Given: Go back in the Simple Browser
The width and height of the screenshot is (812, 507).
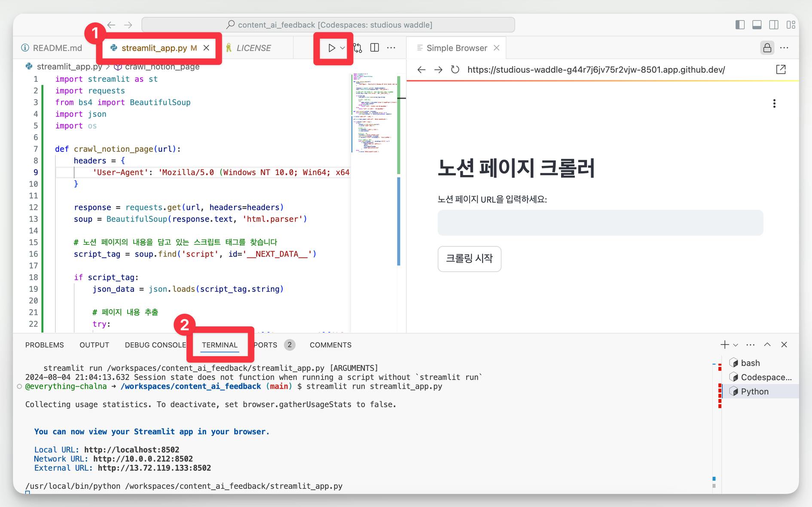Looking at the screenshot, I should pyautogui.click(x=421, y=70).
